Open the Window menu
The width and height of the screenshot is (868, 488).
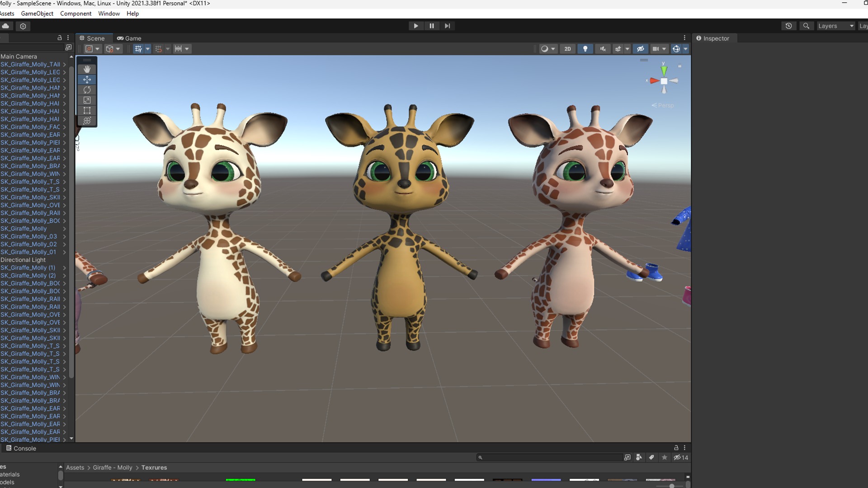tap(109, 14)
